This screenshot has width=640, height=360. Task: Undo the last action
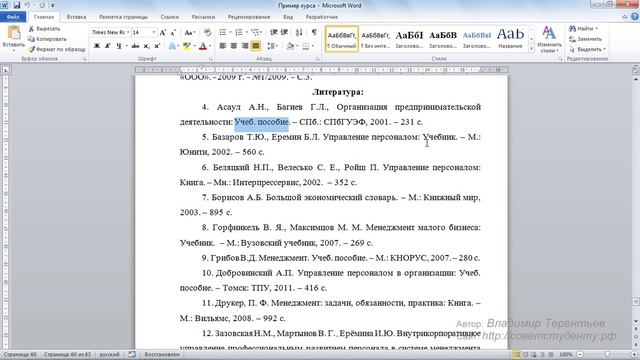click(x=27, y=5)
